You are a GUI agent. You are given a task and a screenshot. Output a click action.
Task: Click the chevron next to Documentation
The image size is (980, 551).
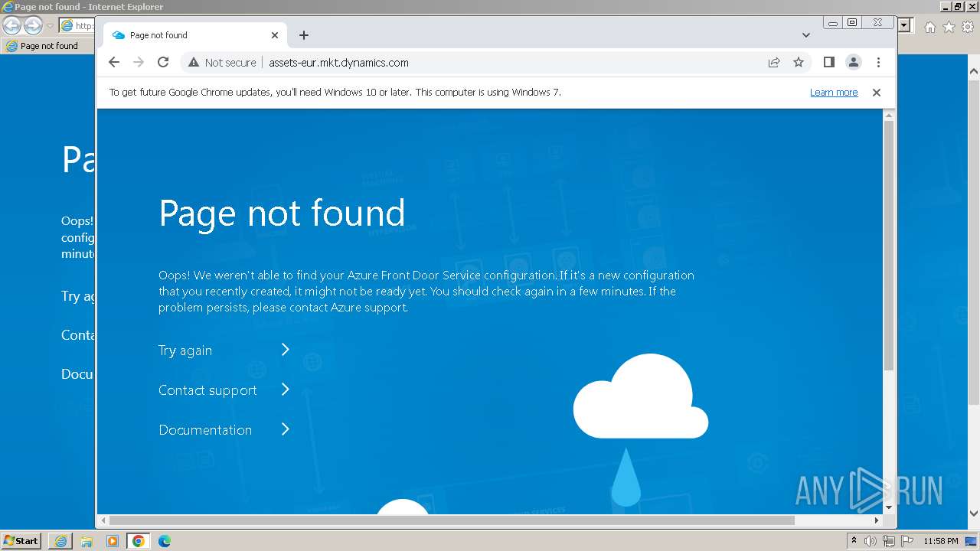285,429
